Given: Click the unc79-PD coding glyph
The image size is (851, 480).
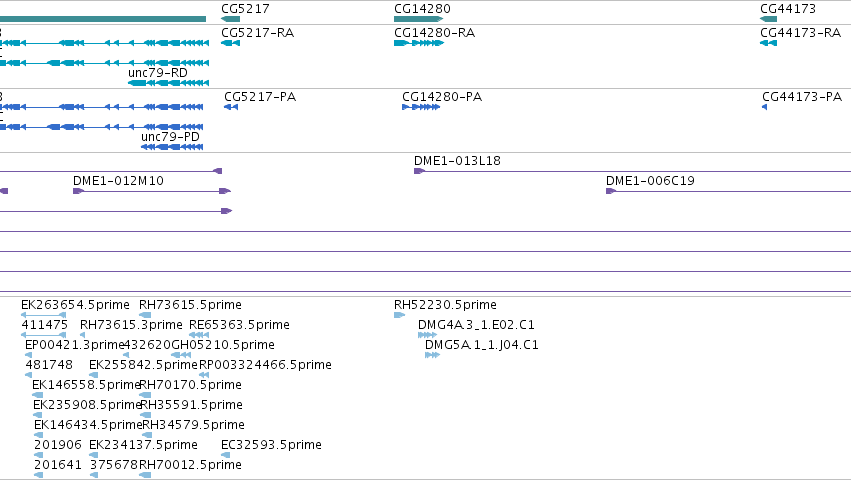Looking at the screenshot, I should [172, 147].
